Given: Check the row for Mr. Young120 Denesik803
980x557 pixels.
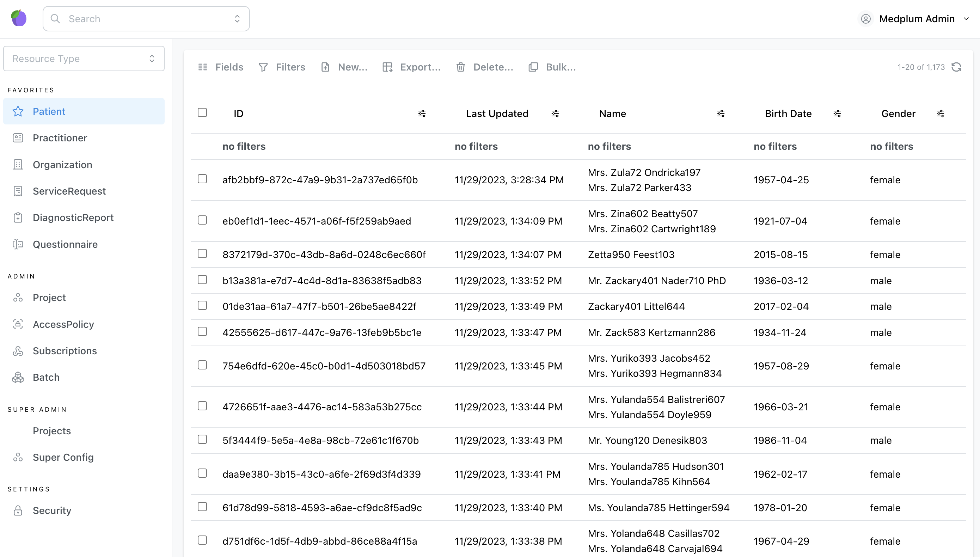Looking at the screenshot, I should (x=202, y=439).
